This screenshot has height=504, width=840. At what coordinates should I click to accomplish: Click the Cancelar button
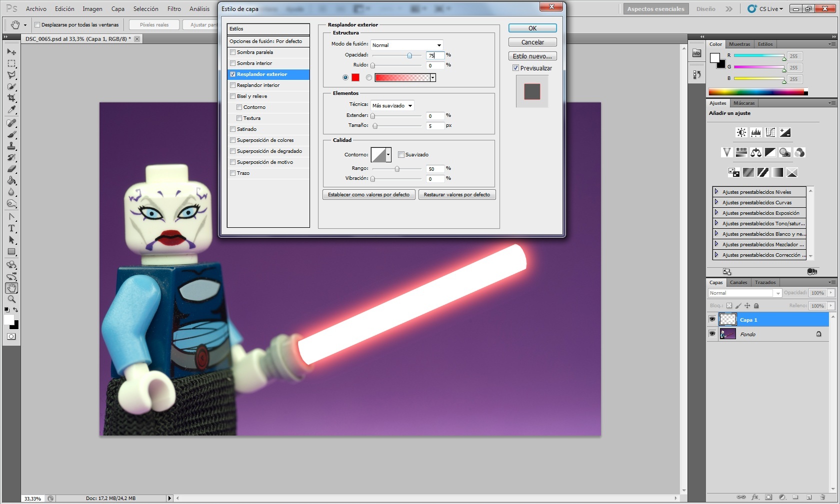pos(532,42)
